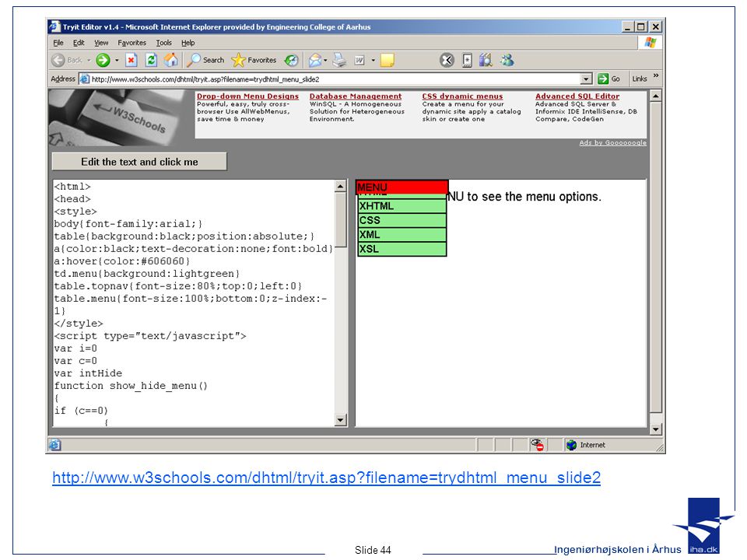Screen dimensions: 747x560
Task: Refresh the page using the toolbar icon
Action: [x=151, y=60]
